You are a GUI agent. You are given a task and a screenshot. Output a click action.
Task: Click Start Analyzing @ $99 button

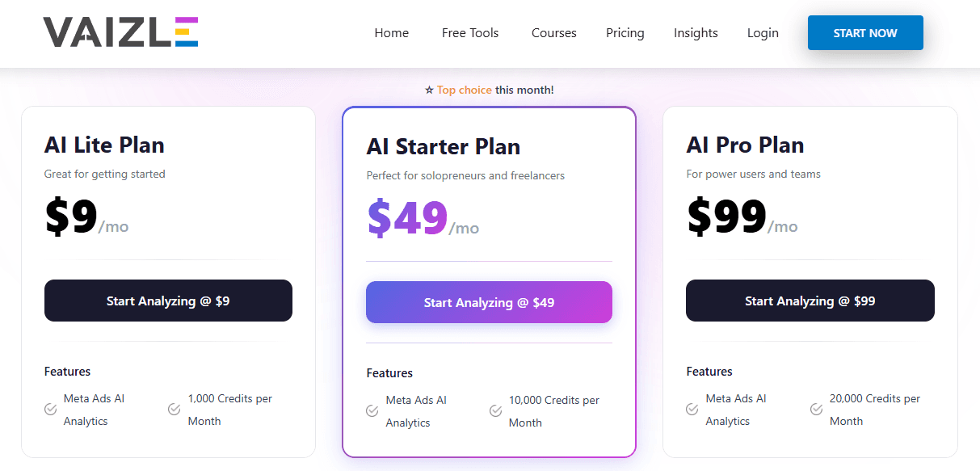click(x=810, y=300)
